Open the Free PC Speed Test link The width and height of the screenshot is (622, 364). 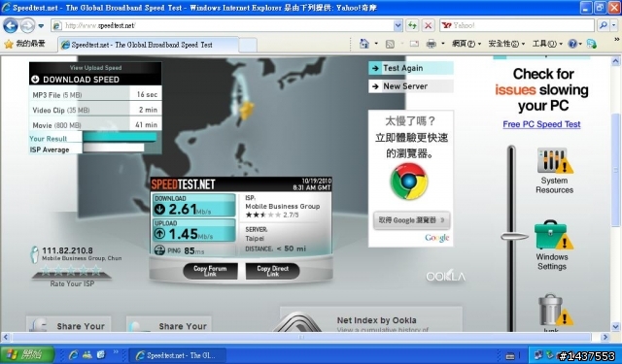pos(541,124)
